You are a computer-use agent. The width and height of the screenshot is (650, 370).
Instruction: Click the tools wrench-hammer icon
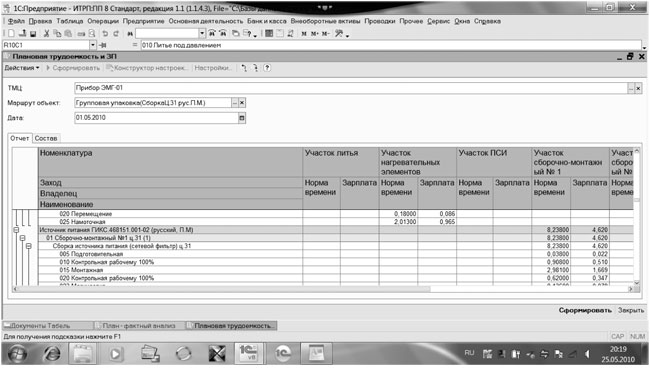[339, 34]
